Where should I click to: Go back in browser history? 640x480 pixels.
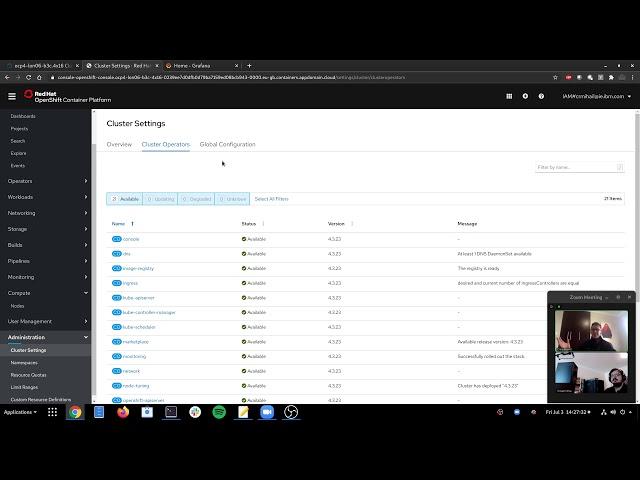tap(7, 77)
